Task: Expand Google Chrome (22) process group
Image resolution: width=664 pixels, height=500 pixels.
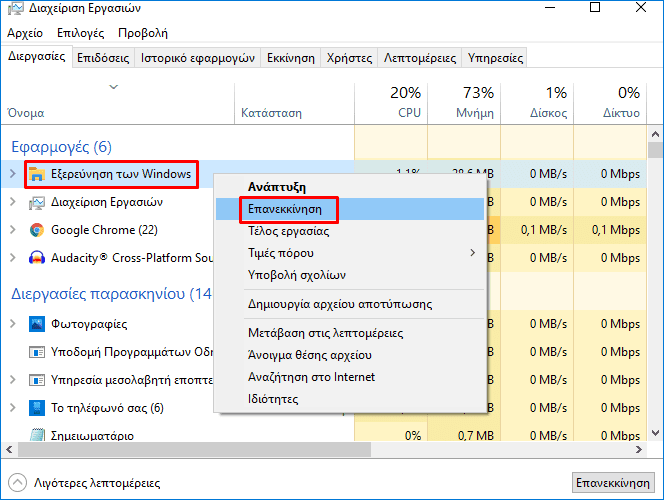Action: coord(13,230)
